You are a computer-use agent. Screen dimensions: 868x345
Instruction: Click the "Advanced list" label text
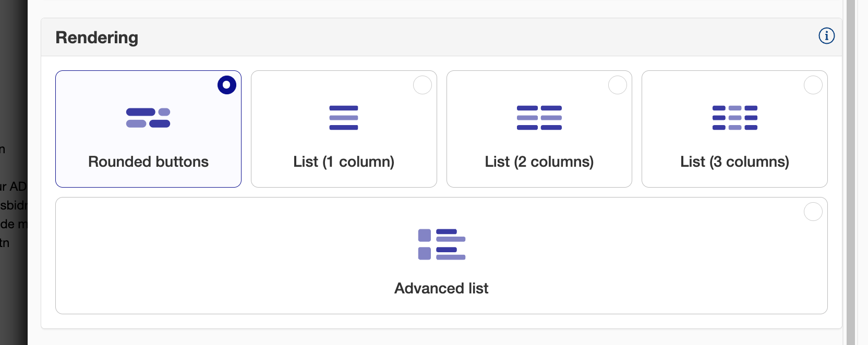click(441, 288)
